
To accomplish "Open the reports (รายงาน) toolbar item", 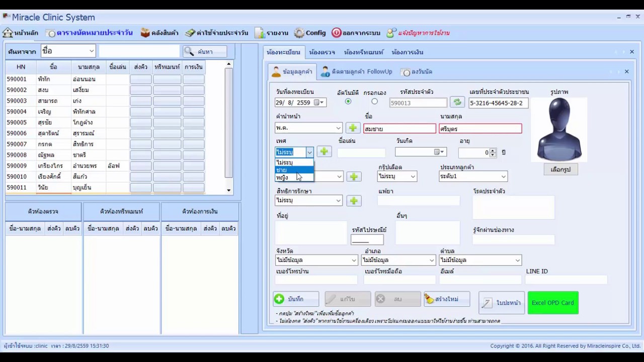I will tap(272, 33).
